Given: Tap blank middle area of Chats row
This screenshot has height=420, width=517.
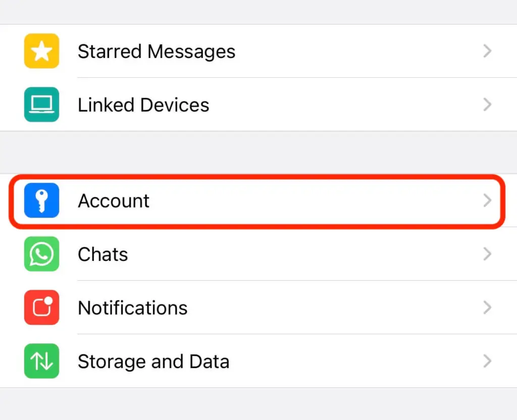Looking at the screenshot, I should [303, 254].
